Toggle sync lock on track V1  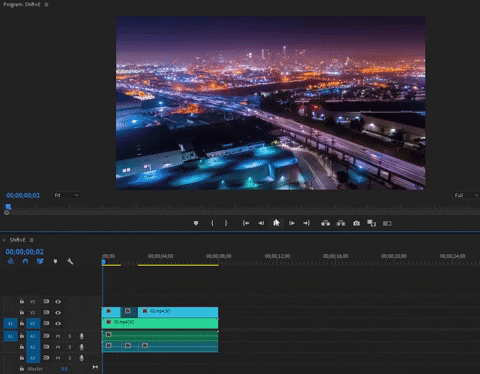pos(46,323)
